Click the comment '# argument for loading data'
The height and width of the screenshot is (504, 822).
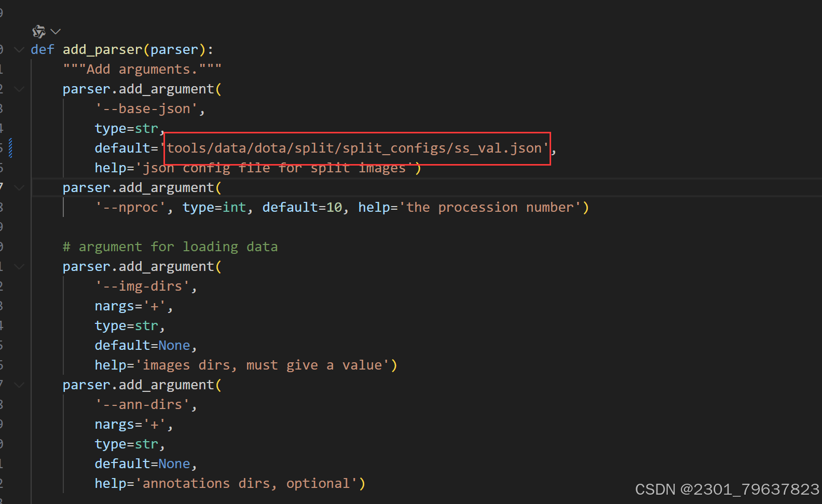click(x=170, y=247)
